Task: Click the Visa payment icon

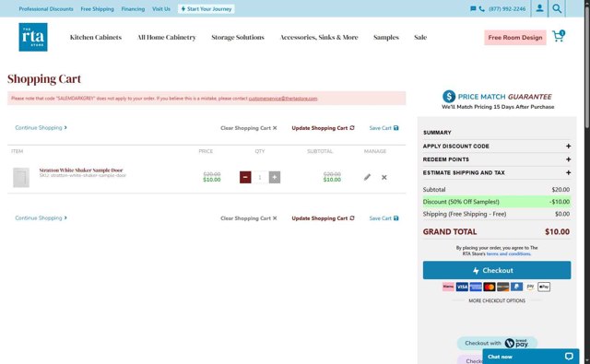Action: [462, 287]
